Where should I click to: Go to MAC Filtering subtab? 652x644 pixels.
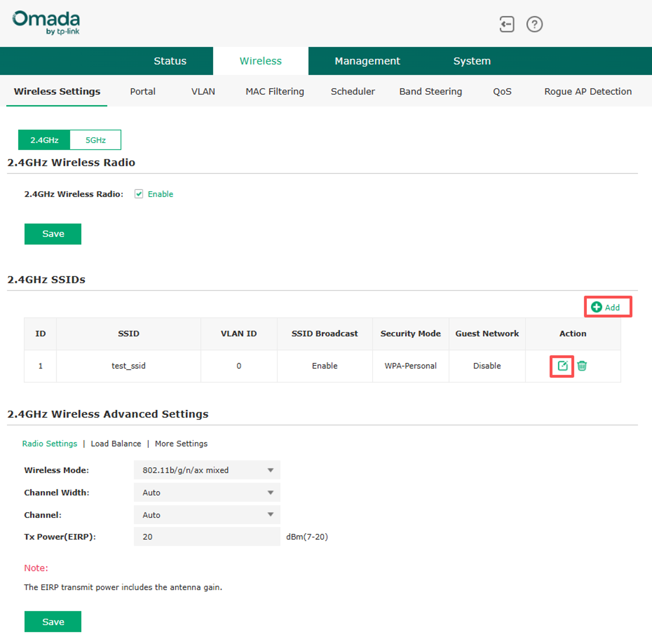click(x=275, y=91)
